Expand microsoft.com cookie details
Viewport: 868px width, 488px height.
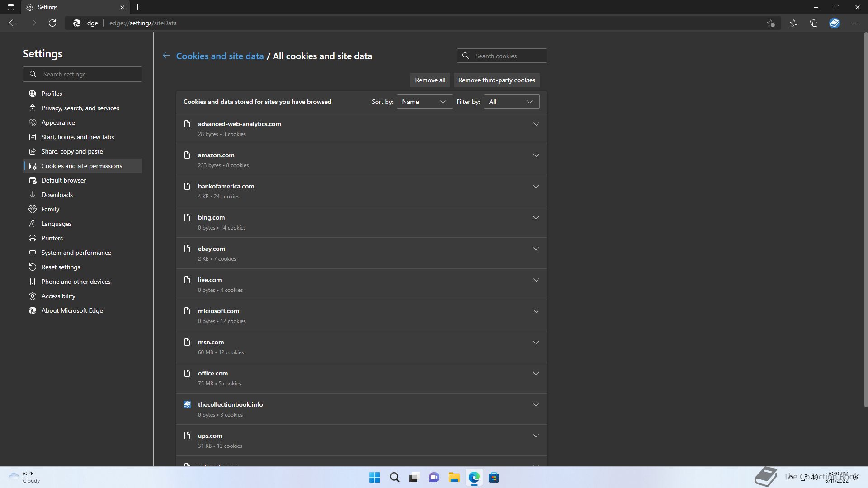pos(536,311)
